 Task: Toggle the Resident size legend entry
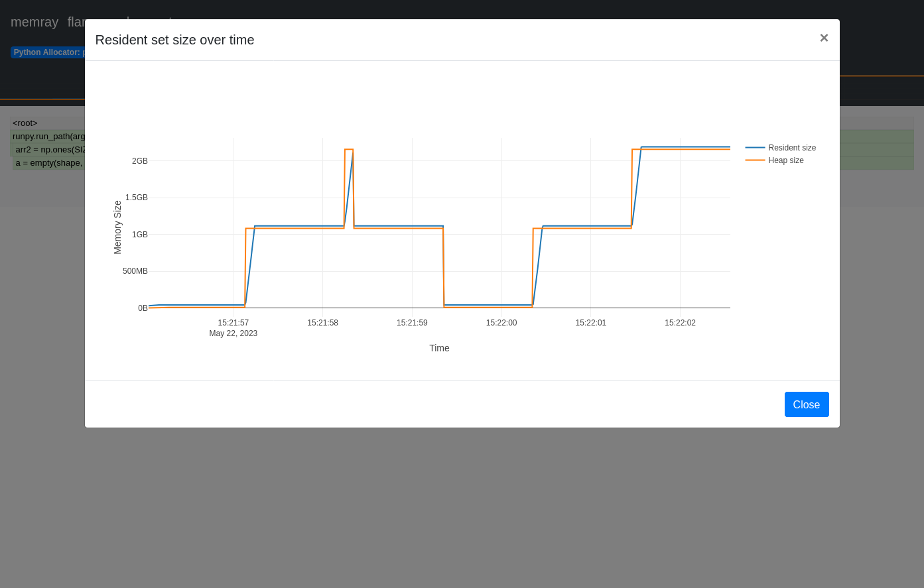(x=791, y=148)
